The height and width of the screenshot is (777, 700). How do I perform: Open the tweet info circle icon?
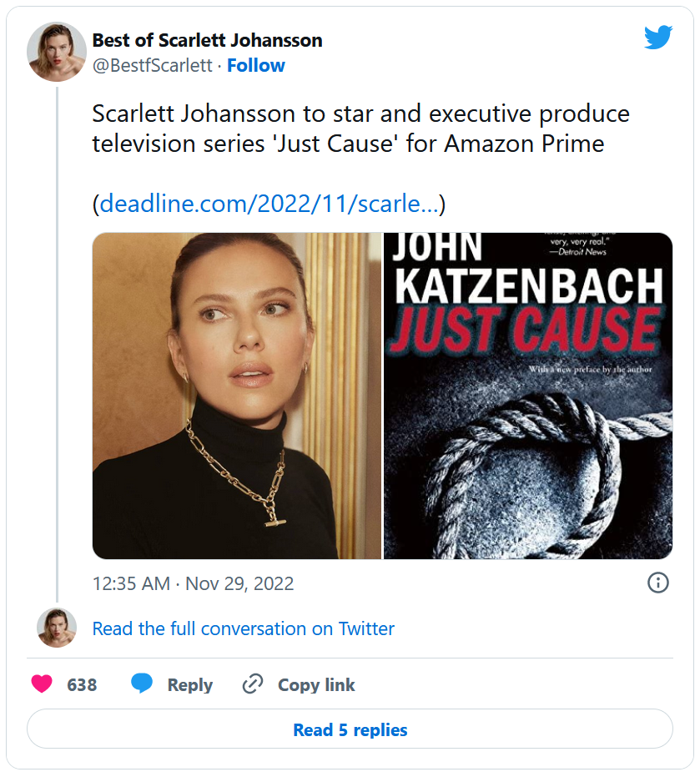click(658, 583)
